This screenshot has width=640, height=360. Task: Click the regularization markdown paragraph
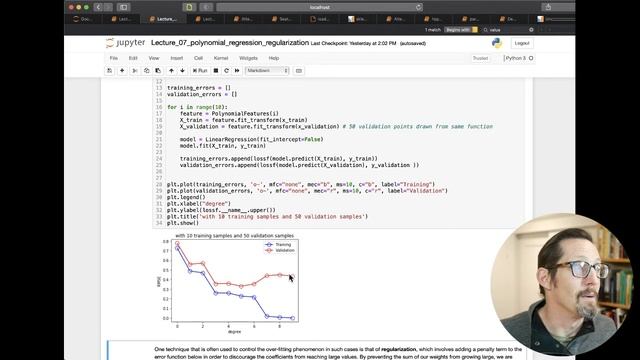(338, 353)
